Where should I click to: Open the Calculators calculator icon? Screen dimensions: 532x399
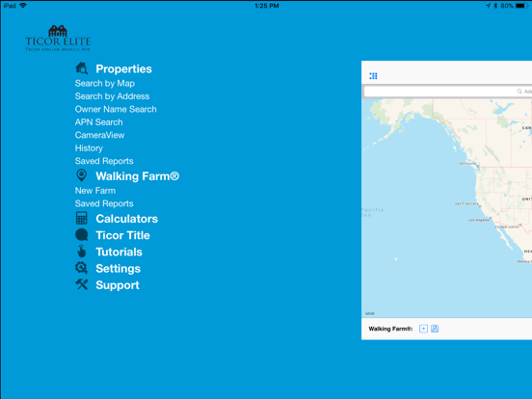tap(81, 218)
